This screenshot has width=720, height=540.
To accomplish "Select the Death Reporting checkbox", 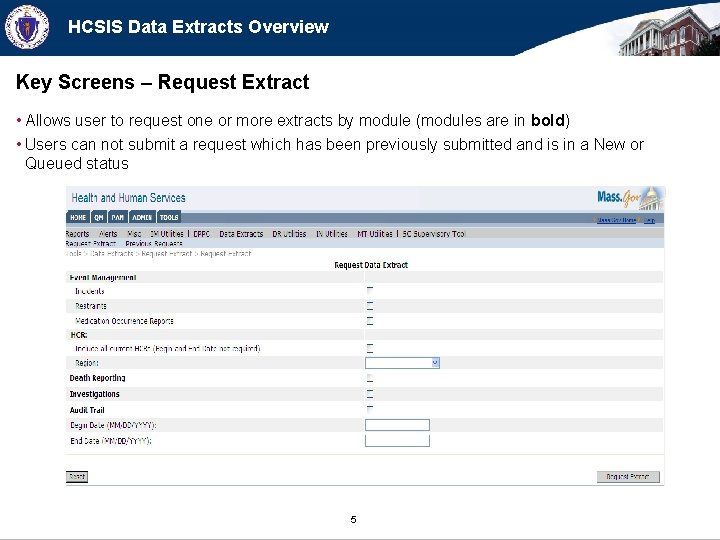I will pos(370,378).
